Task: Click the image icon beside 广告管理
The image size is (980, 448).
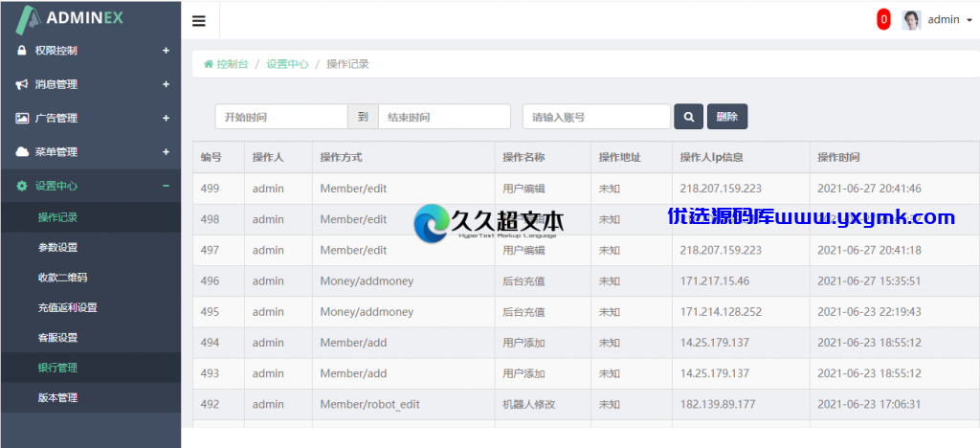Action: (x=22, y=118)
